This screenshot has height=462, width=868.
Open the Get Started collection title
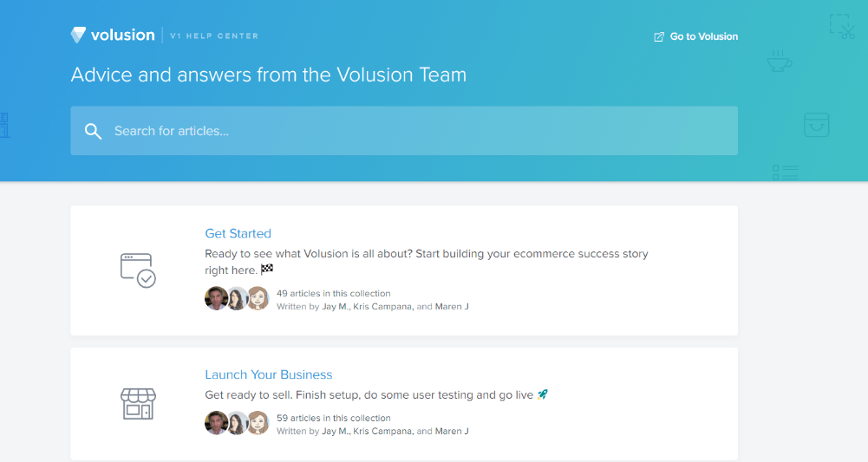coord(238,233)
